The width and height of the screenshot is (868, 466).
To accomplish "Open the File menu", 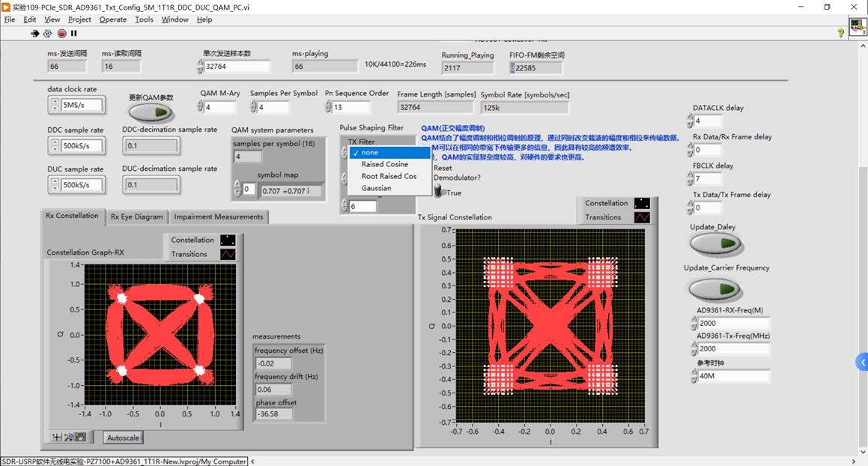I will pyautogui.click(x=10, y=19).
